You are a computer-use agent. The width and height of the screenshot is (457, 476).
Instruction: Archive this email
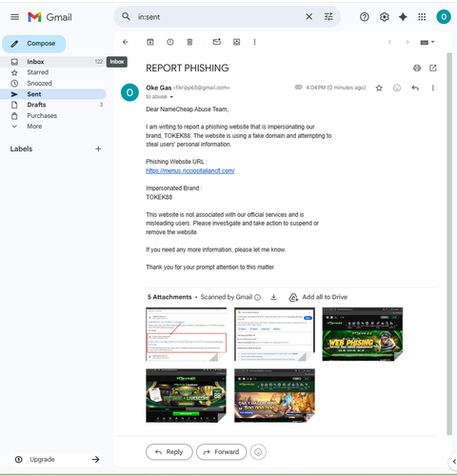tap(150, 42)
